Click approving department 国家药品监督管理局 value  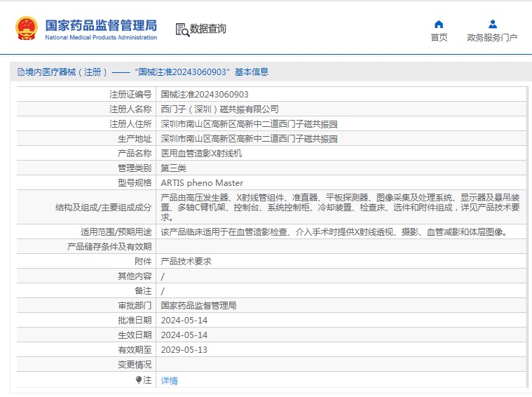198,305
